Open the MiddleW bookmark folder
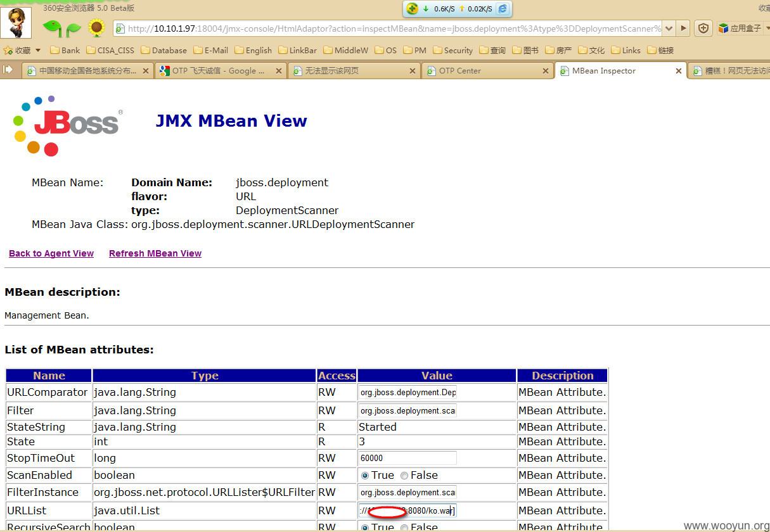Image resolution: width=770 pixels, height=532 pixels. pyautogui.click(x=345, y=50)
